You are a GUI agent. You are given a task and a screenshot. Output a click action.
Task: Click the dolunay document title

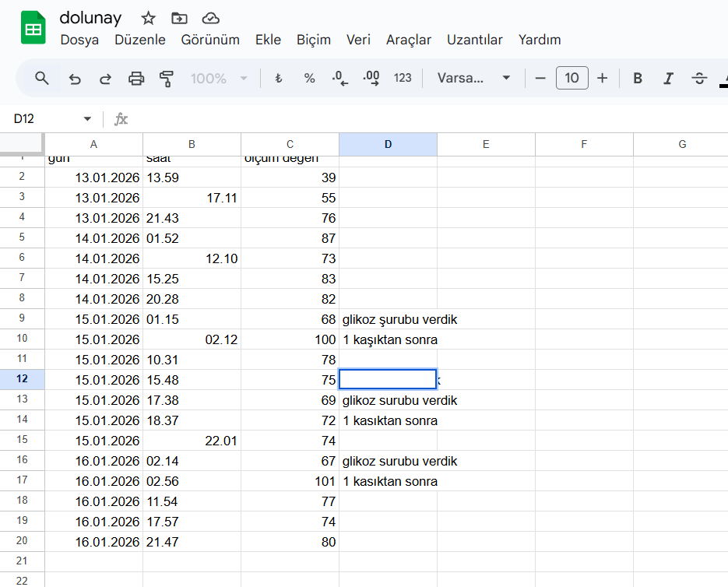click(90, 18)
